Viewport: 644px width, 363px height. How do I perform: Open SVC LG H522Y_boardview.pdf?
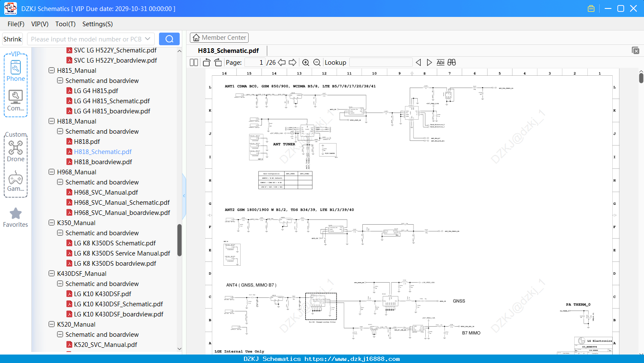click(x=115, y=60)
